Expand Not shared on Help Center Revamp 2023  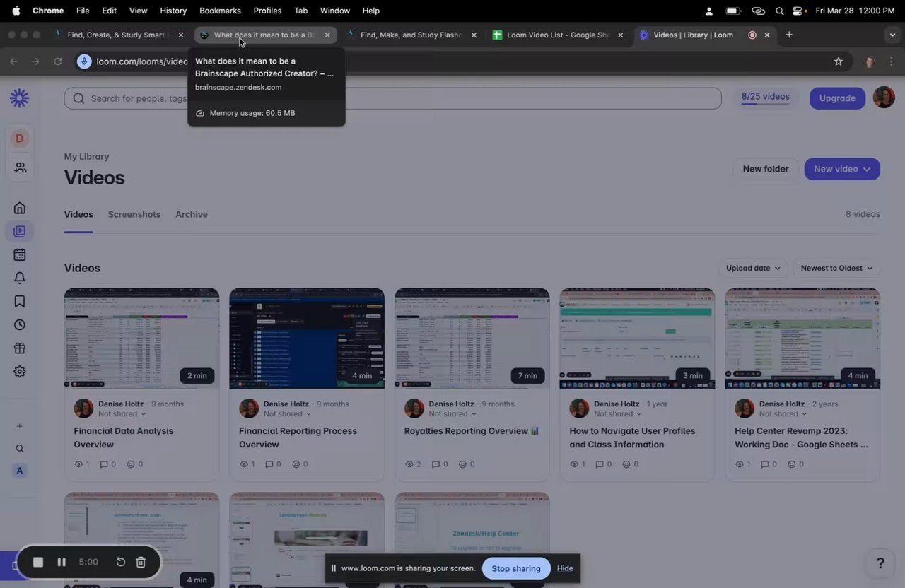[x=783, y=414]
